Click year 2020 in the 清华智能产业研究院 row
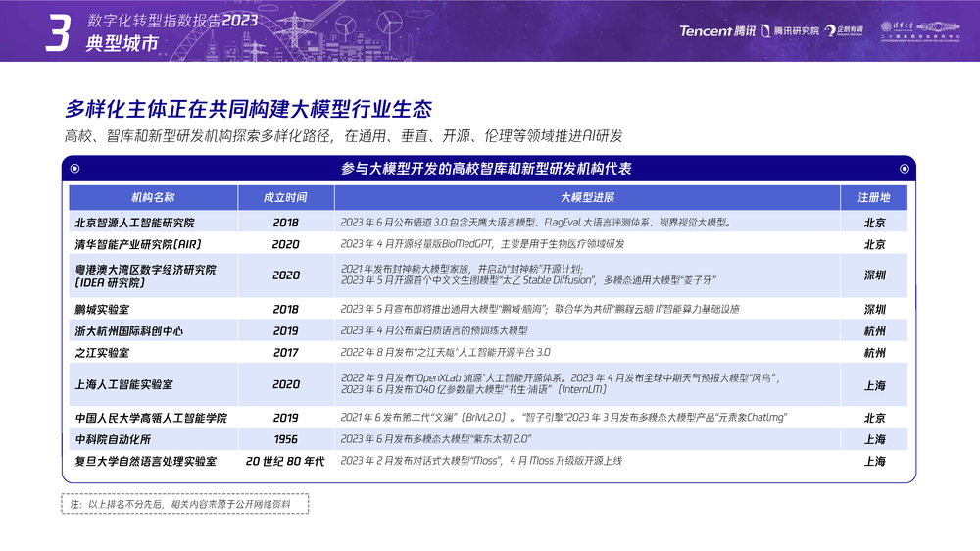Screen dimensions: 980x551 click(285, 244)
